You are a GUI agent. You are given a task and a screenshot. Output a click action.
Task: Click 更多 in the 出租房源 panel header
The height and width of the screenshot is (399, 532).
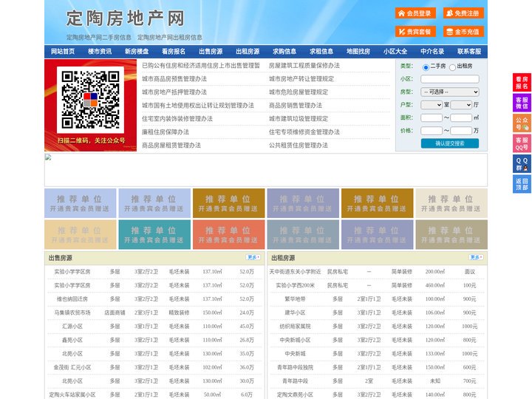(476, 258)
